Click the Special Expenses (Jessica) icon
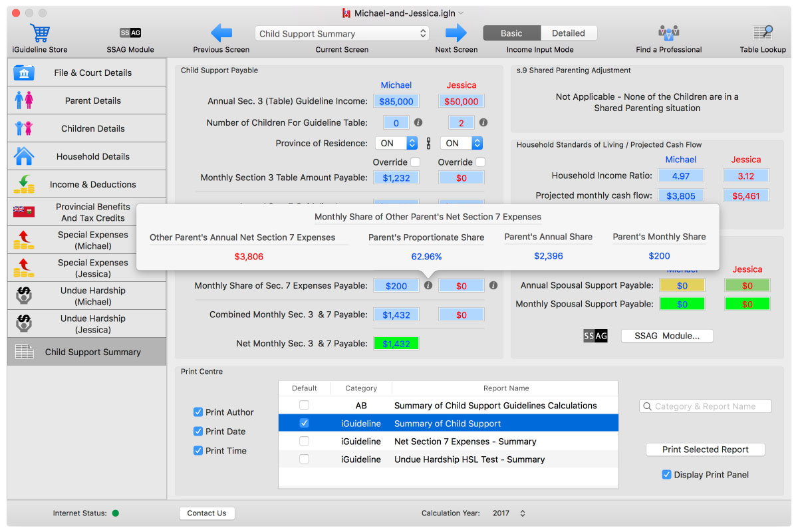 tap(24, 268)
